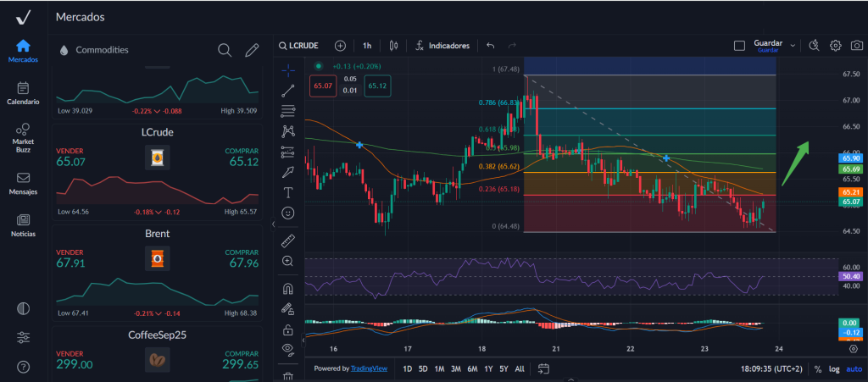Open the candlestick chart style selector
This screenshot has height=382, width=868.
click(393, 46)
